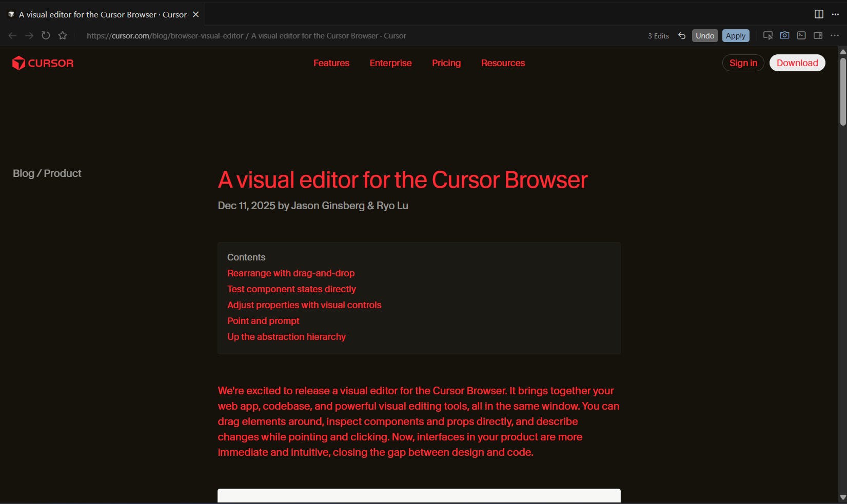Go back with the browser back arrow
The width and height of the screenshot is (847, 504).
(x=13, y=35)
